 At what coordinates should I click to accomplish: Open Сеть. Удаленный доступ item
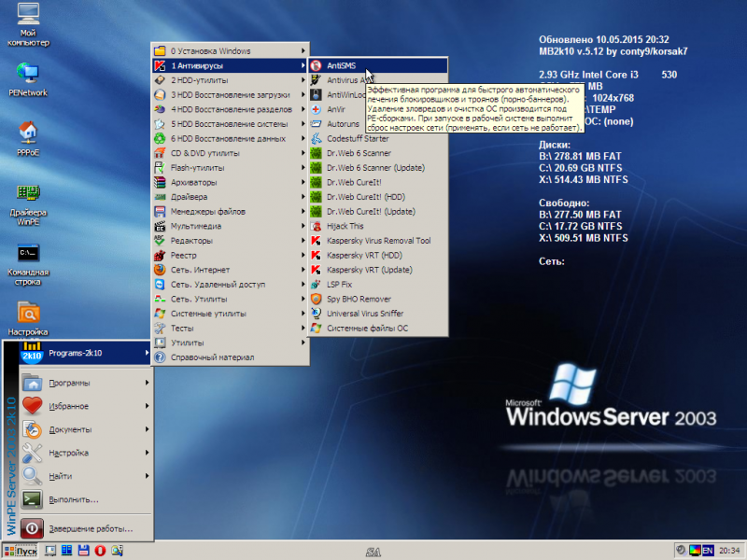pyautogui.click(x=231, y=285)
